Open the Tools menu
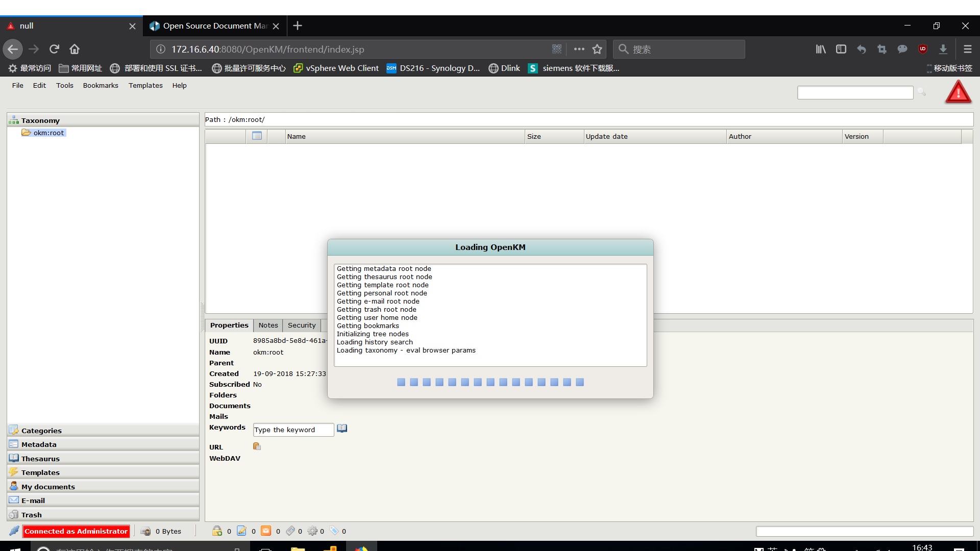This screenshot has height=551, width=980. [x=64, y=85]
